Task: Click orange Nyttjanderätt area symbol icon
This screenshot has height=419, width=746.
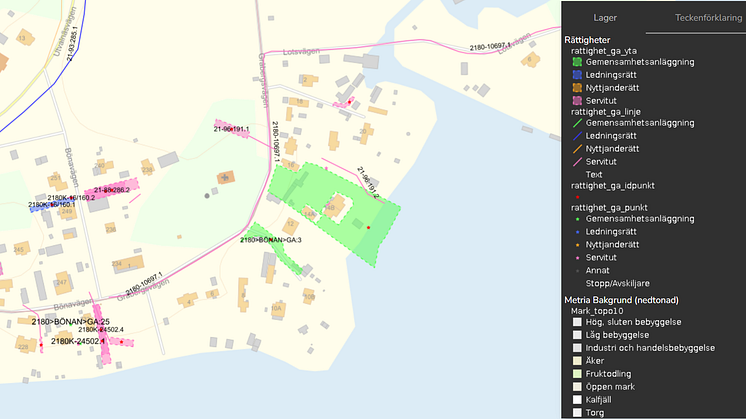Action: (577, 88)
